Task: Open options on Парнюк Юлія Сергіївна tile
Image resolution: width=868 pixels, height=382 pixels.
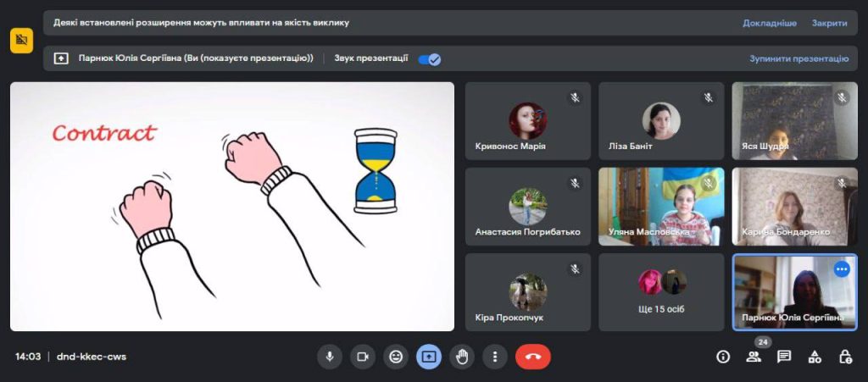Action: point(841,269)
